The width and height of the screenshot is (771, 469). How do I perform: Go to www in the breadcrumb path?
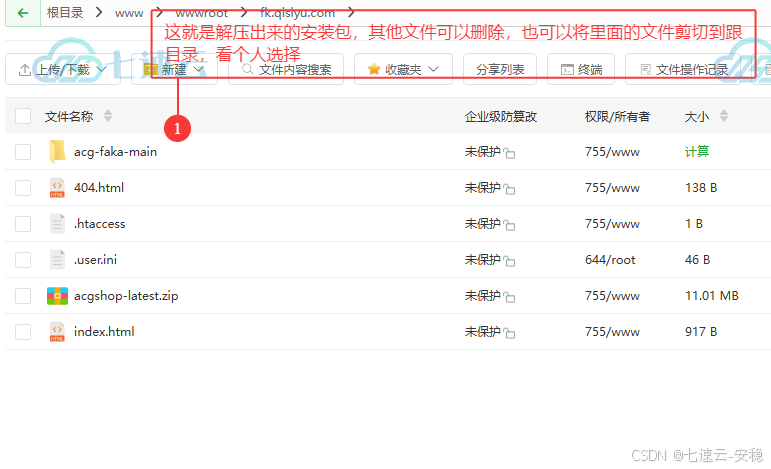tap(129, 13)
